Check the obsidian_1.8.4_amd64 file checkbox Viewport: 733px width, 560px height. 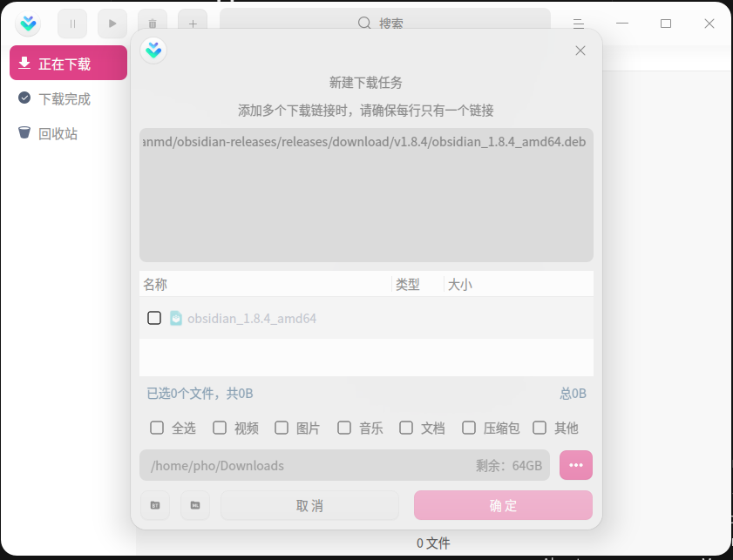click(x=154, y=318)
